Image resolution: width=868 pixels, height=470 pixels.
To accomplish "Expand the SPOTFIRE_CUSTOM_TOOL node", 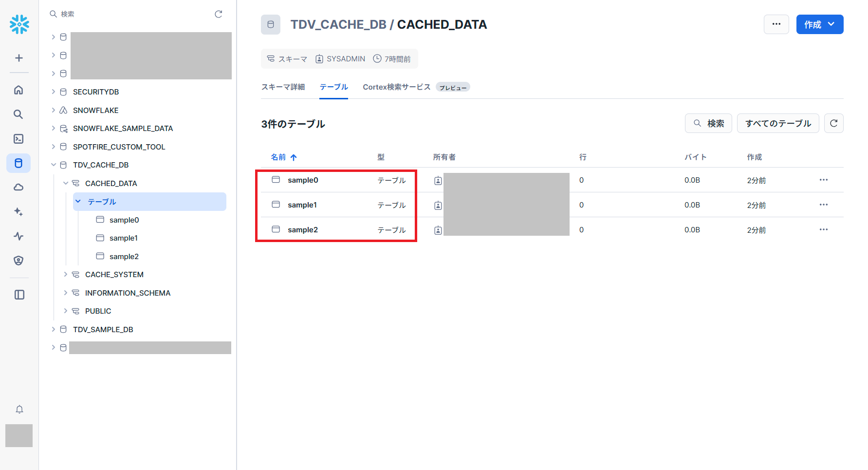I will 54,147.
